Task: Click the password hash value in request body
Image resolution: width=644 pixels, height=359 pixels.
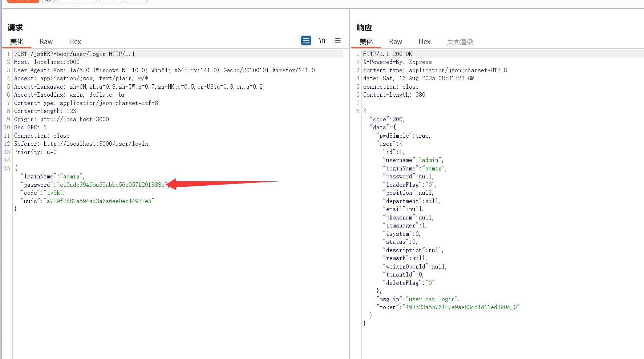Action: (x=112, y=185)
